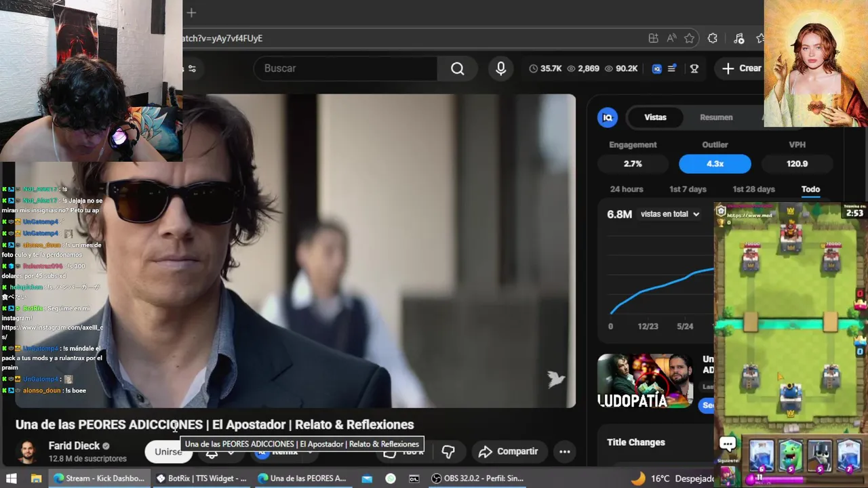Switch to the Vistas tab

[655, 117]
